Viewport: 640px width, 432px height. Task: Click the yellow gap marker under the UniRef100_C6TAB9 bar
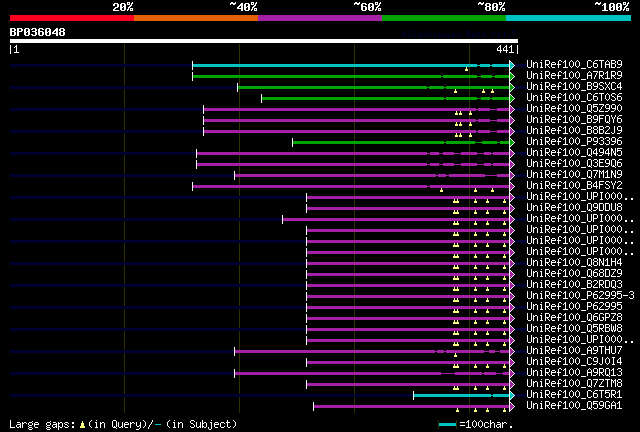(x=467, y=69)
